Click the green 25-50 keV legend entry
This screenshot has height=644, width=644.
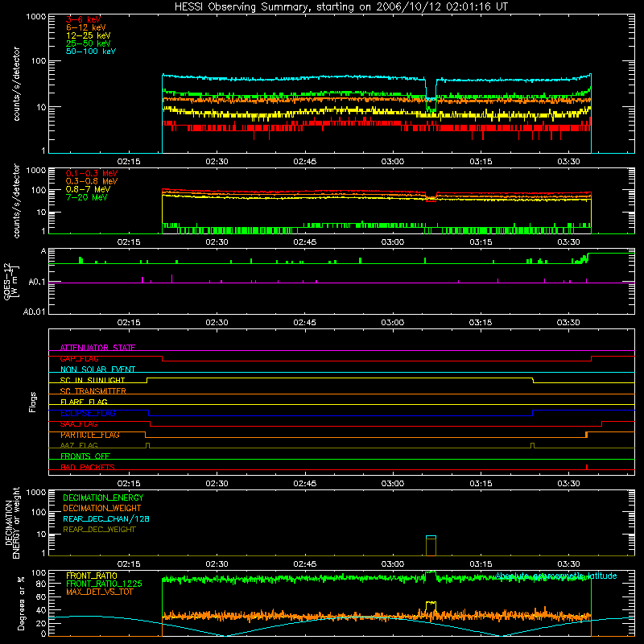click(88, 43)
